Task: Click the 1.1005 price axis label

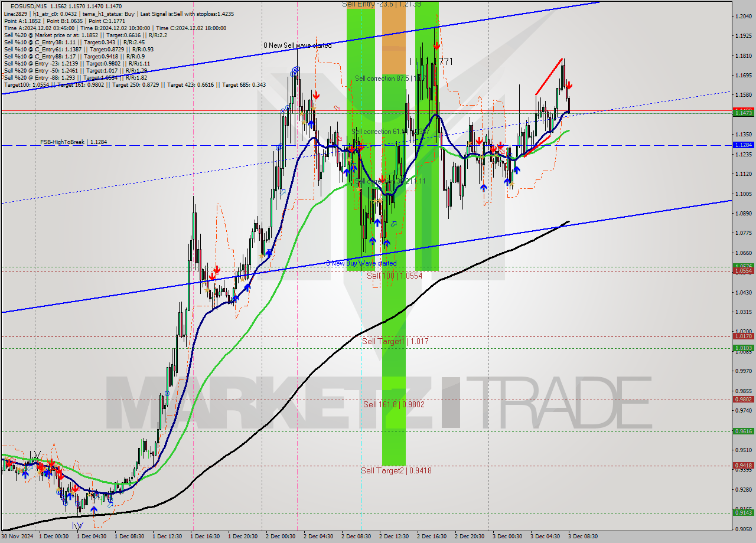Action: tap(744, 194)
